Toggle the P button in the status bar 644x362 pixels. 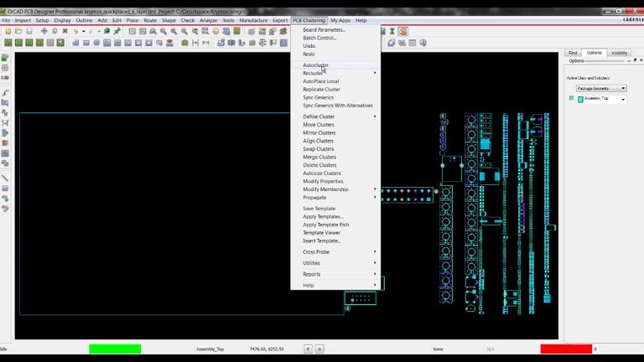(308, 349)
